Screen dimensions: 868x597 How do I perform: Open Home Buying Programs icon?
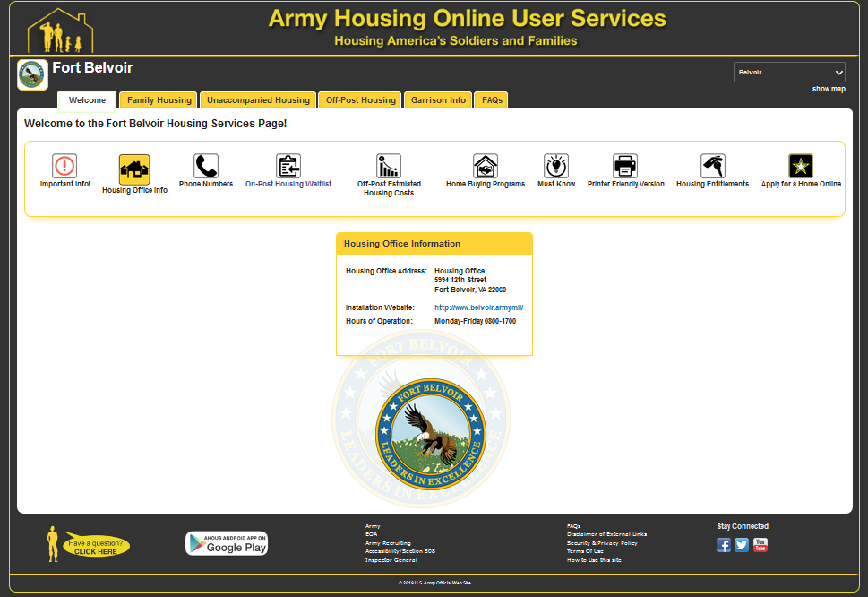486,166
